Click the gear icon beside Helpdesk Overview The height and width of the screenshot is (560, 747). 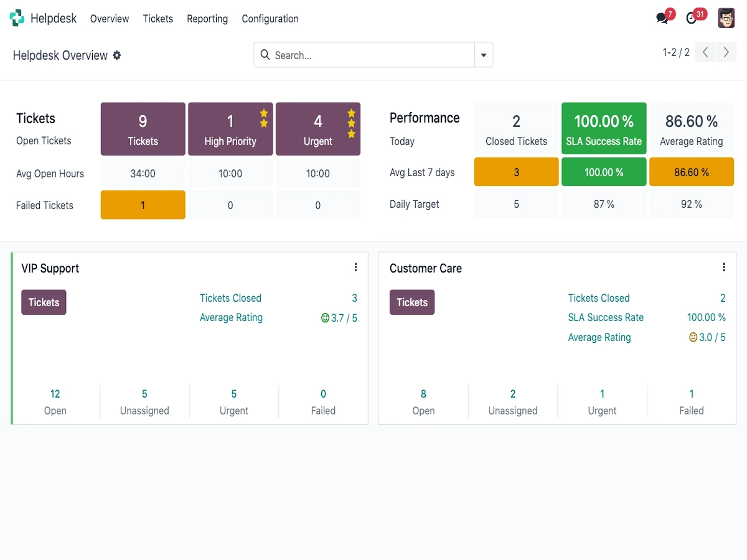117,55
